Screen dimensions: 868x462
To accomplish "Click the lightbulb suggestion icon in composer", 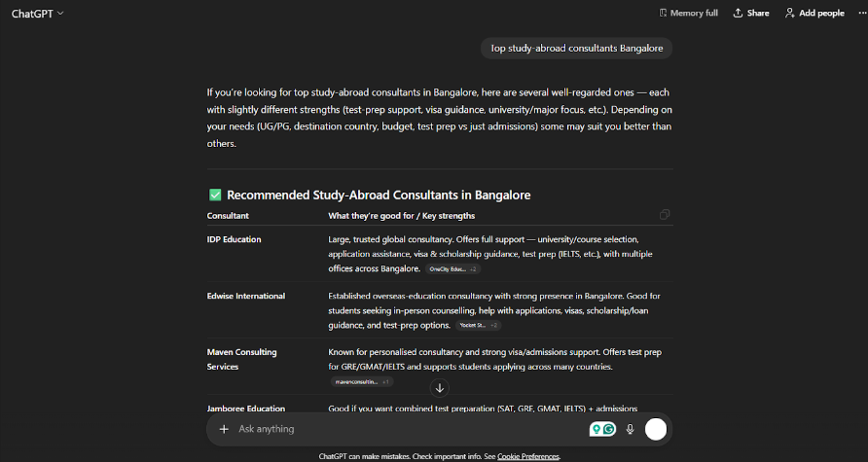I will [x=597, y=429].
